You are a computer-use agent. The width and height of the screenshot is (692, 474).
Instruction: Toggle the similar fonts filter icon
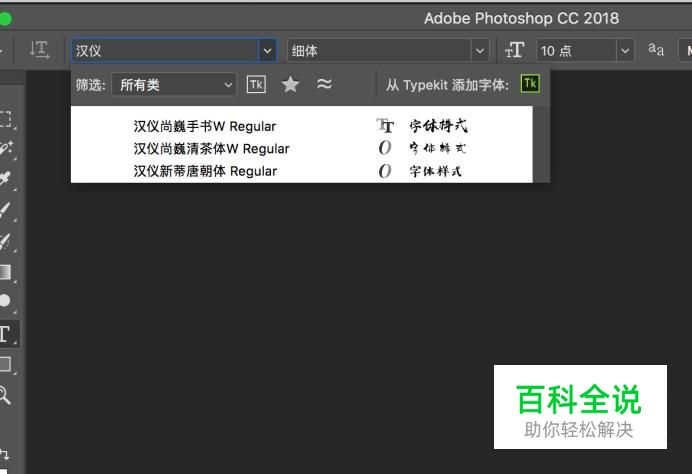324,83
